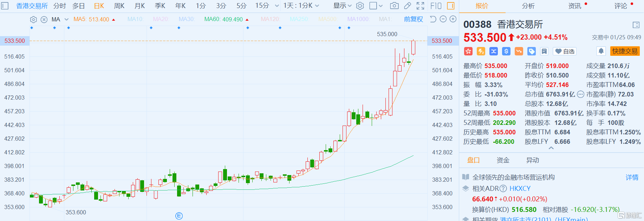Click the blue shuffle arrows icon
The height and width of the screenshot is (221, 644).
(x=494, y=51)
